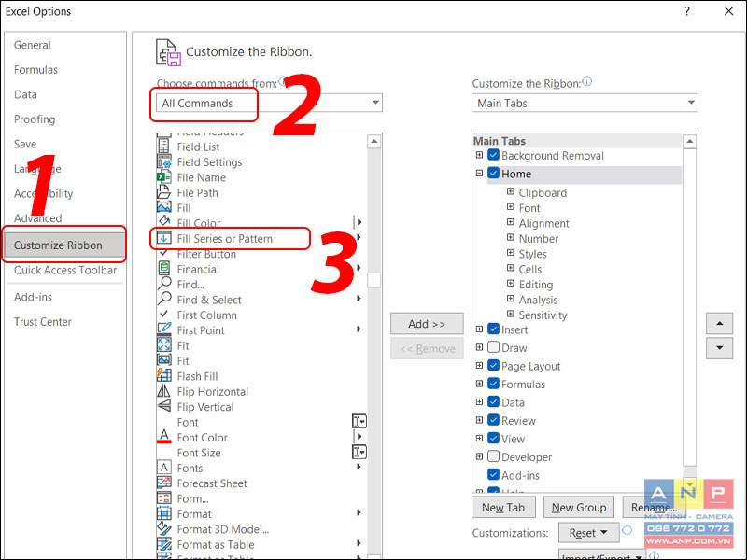The image size is (747, 560).
Task: Expand the Developer tab node
Action: point(479,456)
